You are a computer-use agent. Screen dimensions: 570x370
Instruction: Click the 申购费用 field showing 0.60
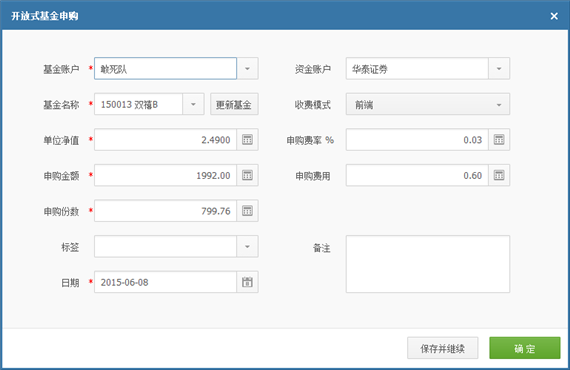click(417, 175)
